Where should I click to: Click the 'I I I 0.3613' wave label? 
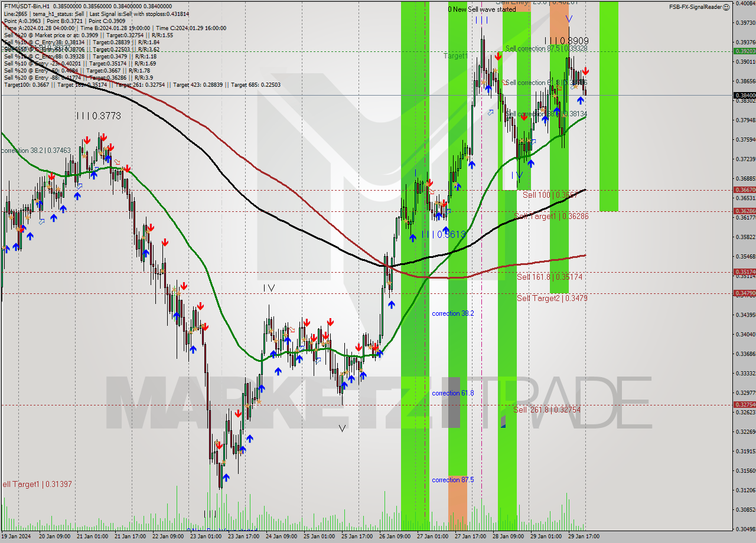(444, 234)
